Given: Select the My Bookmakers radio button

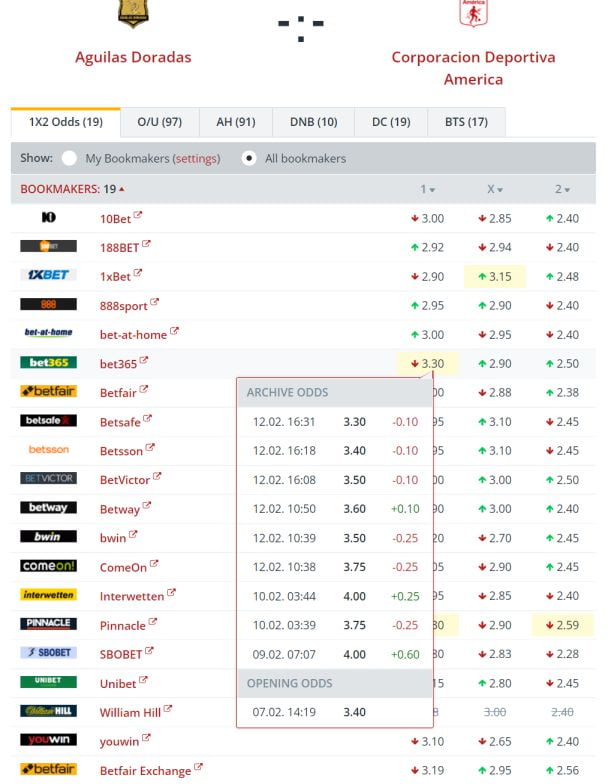Looking at the screenshot, I should (x=69, y=158).
